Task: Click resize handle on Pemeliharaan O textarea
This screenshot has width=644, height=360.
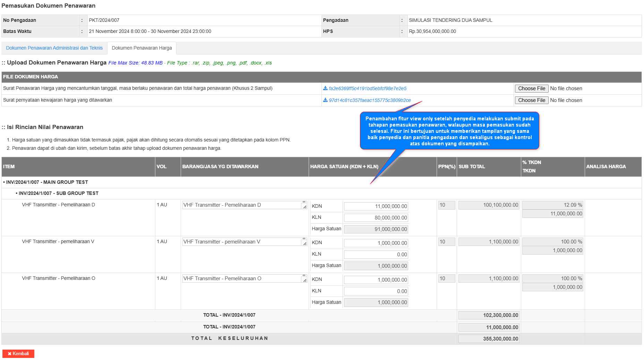Action: click(x=304, y=280)
